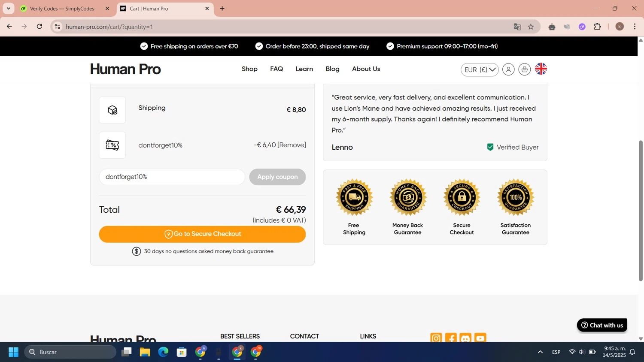Viewport: 644px width, 362px height.
Task: Show hidden system tray icons
Action: (540, 352)
